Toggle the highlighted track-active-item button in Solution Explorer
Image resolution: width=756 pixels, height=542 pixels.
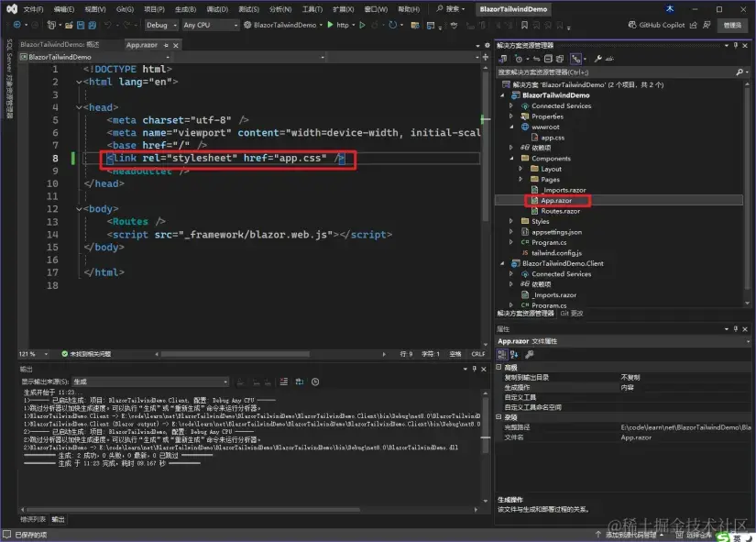point(575,59)
